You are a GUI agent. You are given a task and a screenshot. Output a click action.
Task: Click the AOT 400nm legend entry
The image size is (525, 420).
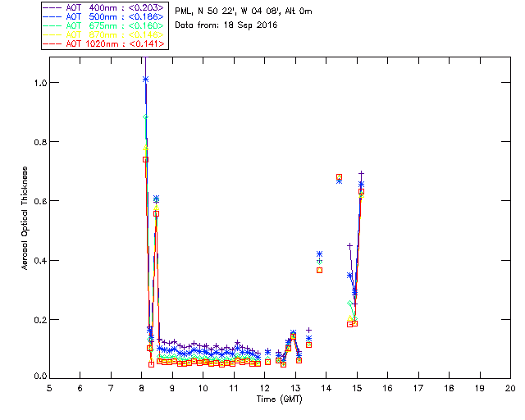coord(103,7)
